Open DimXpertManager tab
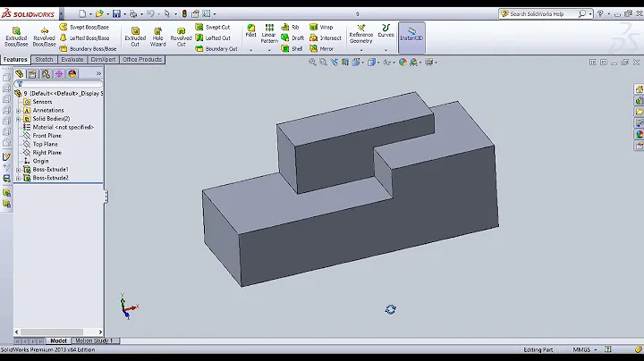This screenshot has height=361, width=644. (x=59, y=74)
